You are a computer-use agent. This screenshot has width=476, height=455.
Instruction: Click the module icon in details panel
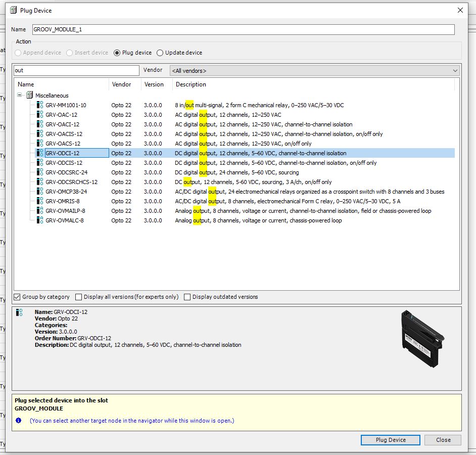pos(19,312)
